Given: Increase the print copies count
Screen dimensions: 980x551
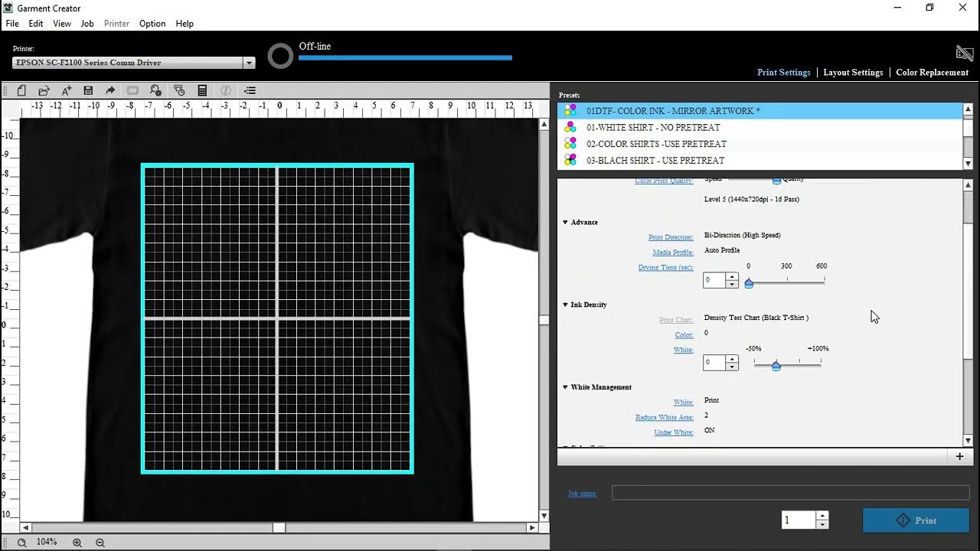Looking at the screenshot, I should 822,516.
